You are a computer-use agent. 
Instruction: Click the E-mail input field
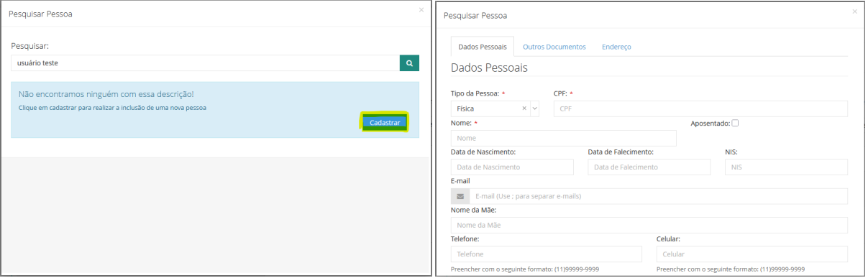pos(659,196)
